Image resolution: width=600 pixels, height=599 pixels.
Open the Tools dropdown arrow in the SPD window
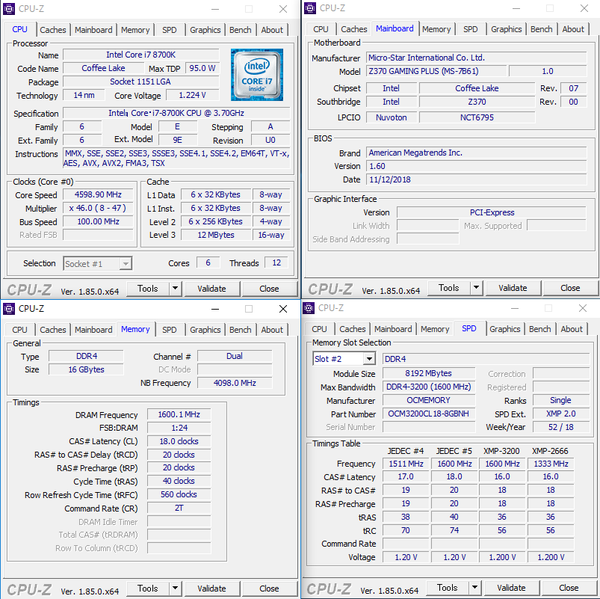coord(475,588)
